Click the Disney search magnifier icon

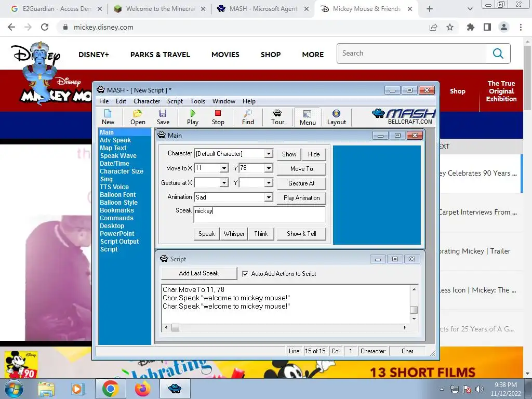coord(498,54)
